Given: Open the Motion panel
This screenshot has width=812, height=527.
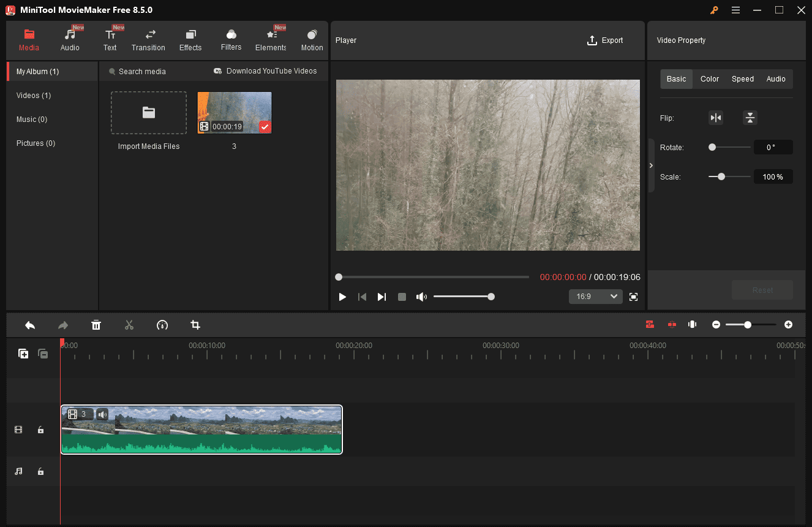Looking at the screenshot, I should tap(312, 39).
